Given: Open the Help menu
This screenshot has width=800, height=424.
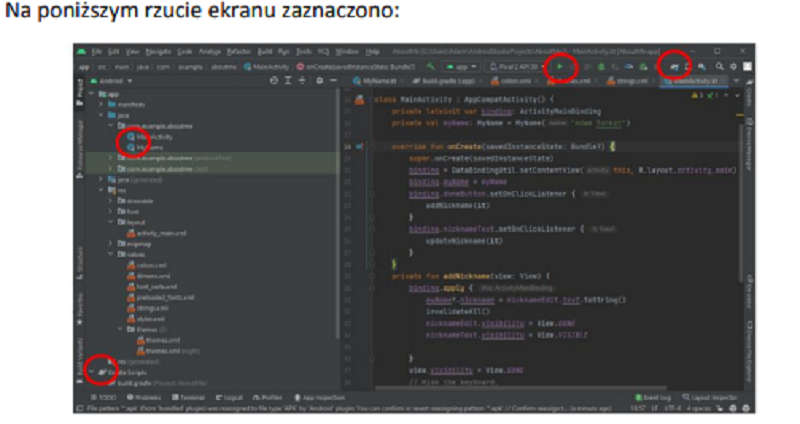Looking at the screenshot, I should pyautogui.click(x=372, y=52).
